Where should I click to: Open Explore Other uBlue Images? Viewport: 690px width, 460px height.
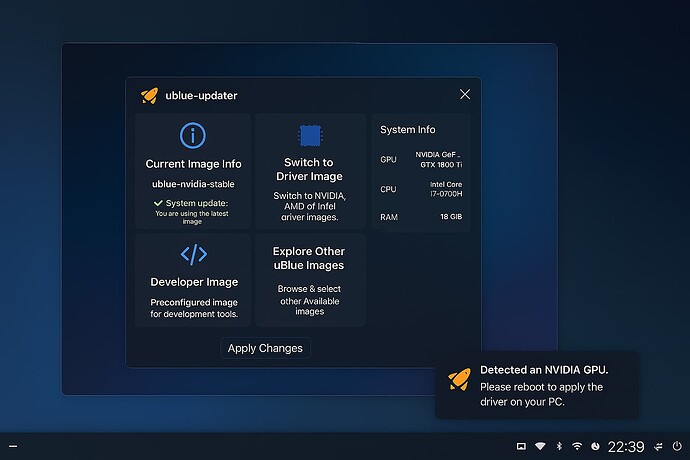click(x=310, y=280)
